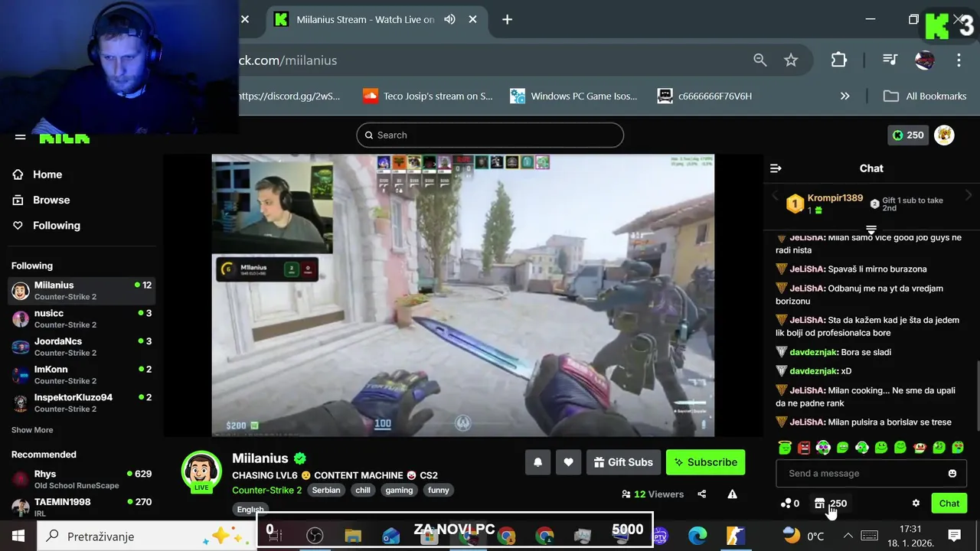Image resolution: width=980 pixels, height=551 pixels.
Task: Click the Chrome extensions puzzle icon
Action: click(x=839, y=60)
